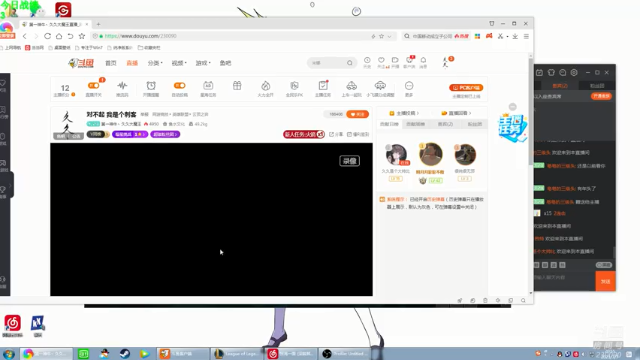Open the streamer task checklist icon
The image size is (640, 360).
[323, 85]
